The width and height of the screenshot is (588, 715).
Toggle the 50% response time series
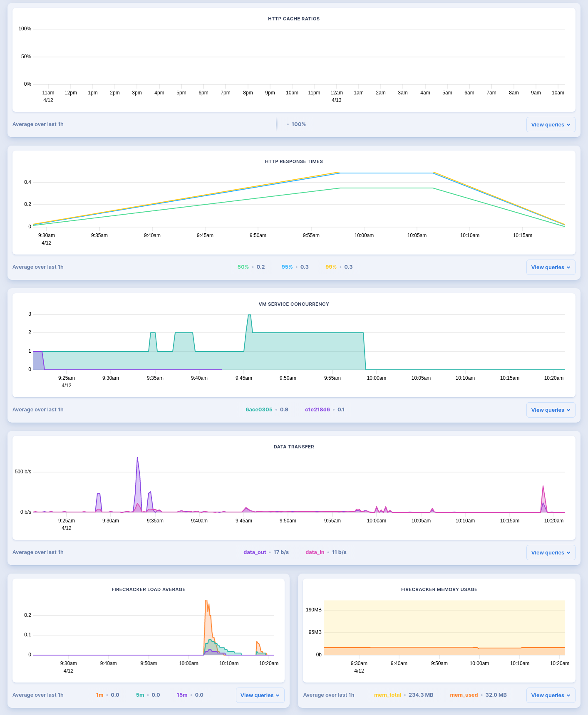(x=243, y=267)
